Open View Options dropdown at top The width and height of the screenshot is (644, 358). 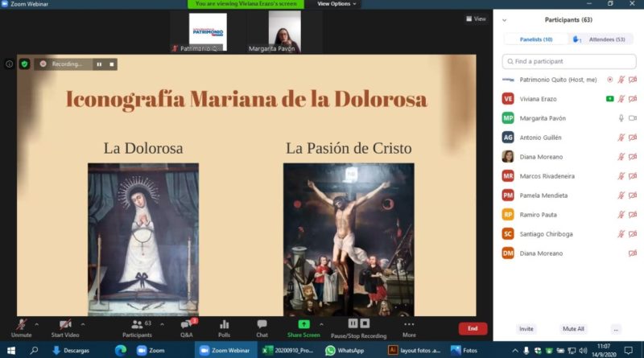tap(336, 4)
